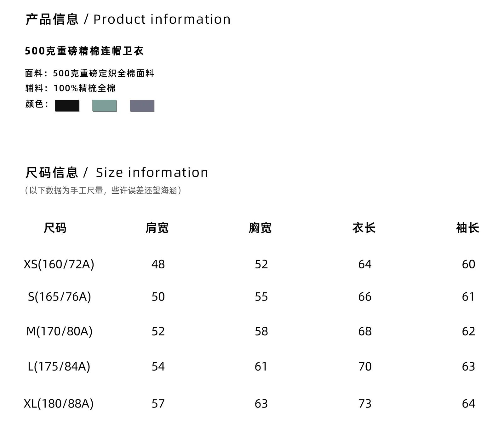Click the 胸宽 column header

tap(260, 228)
